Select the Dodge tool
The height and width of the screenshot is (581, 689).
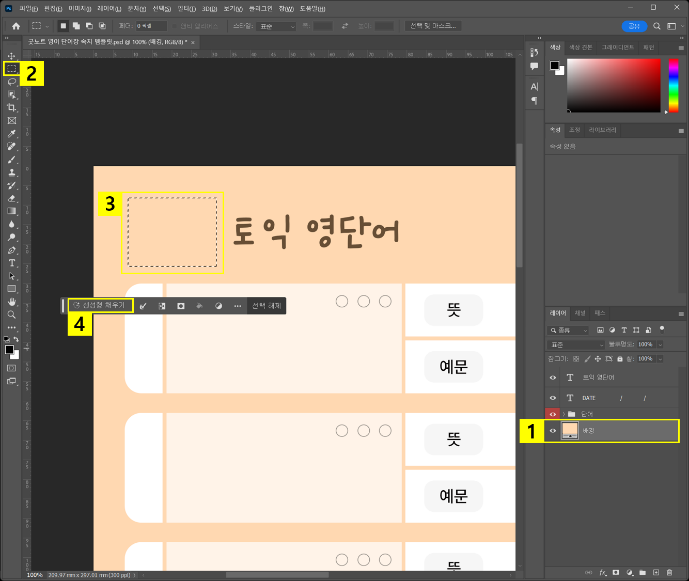point(11,237)
